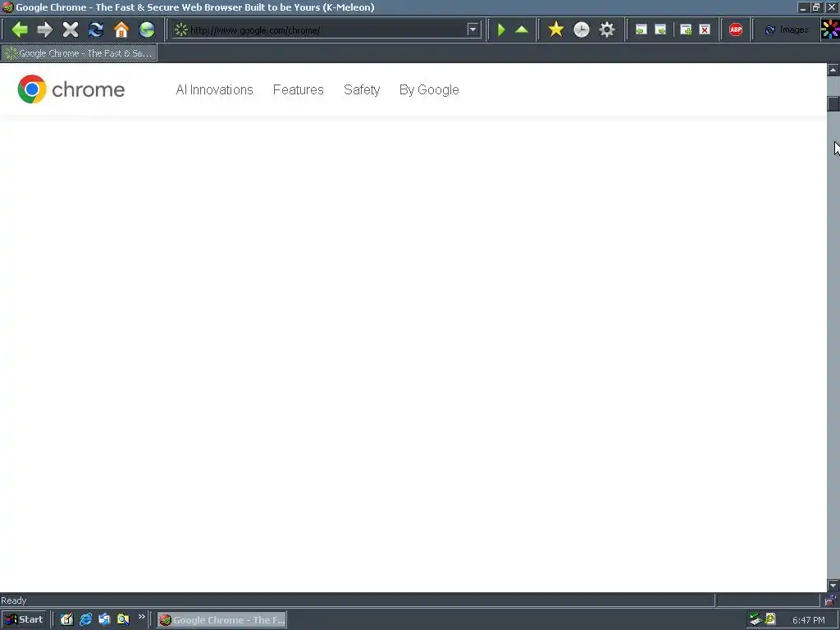Click the scrollbar down arrow
This screenshot has width=840, height=630.
[x=833, y=585]
